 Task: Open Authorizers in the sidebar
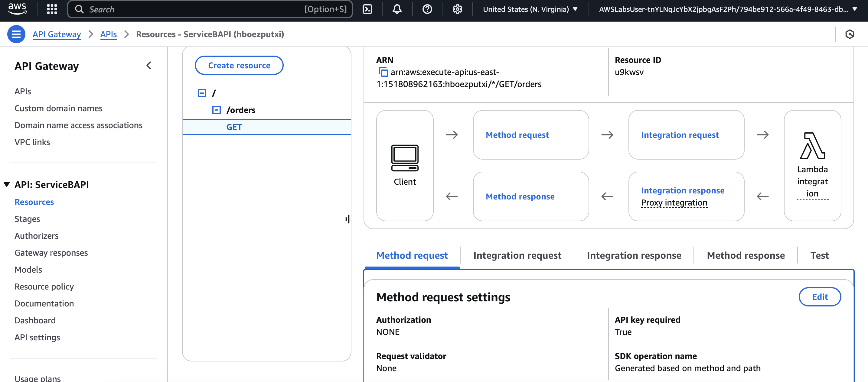[36, 236]
